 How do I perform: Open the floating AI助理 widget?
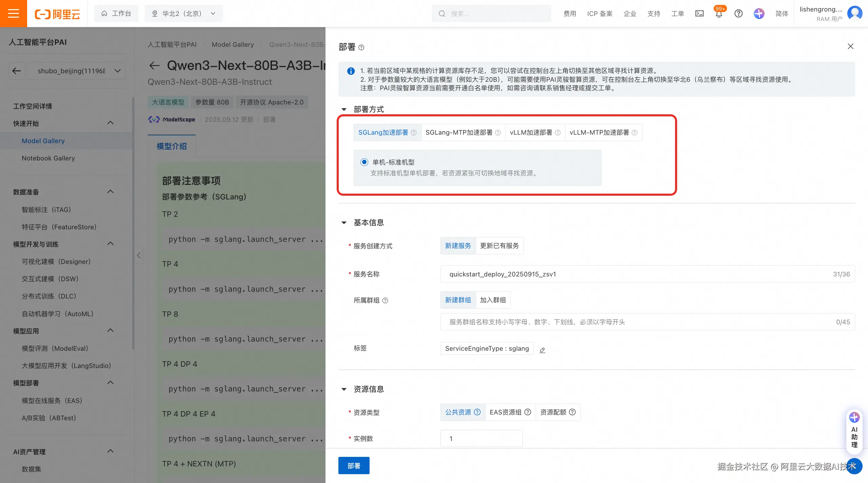854,432
